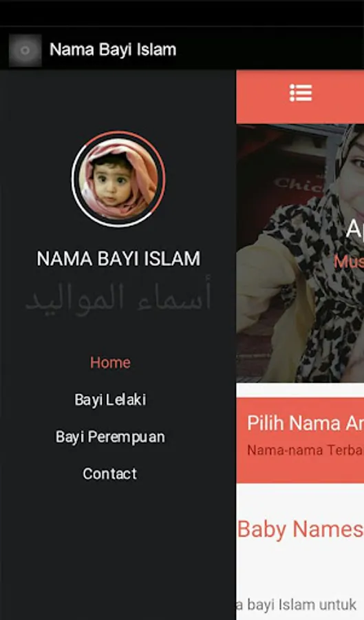Image resolution: width=364 pixels, height=620 pixels.
Task: Click the NAMA BAYI ISLAM heading
Action: click(x=118, y=258)
